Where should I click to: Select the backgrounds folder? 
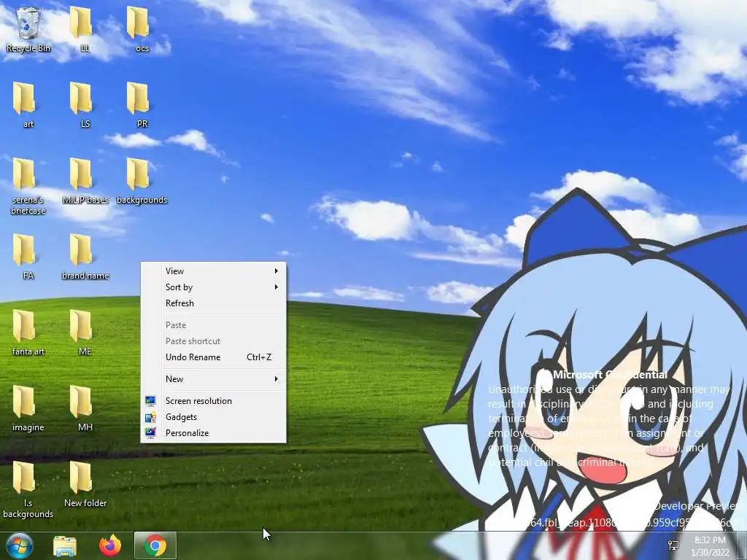tap(142, 181)
